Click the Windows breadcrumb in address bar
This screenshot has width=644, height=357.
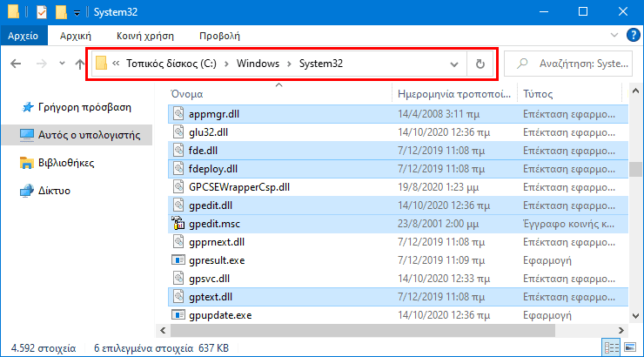point(258,64)
